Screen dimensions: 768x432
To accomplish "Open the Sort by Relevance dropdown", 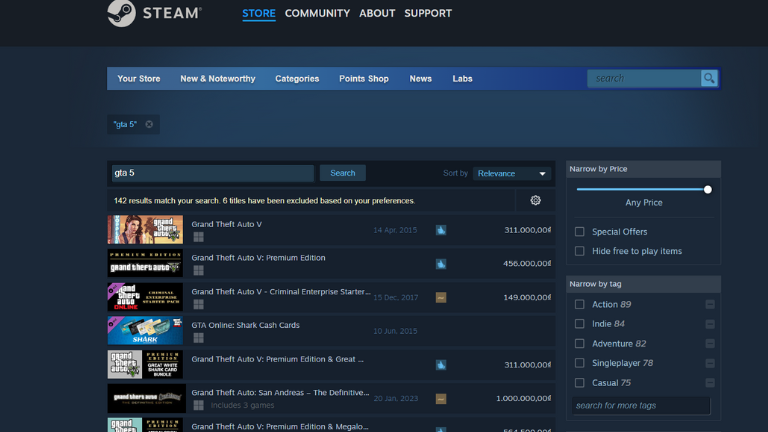I will [512, 173].
